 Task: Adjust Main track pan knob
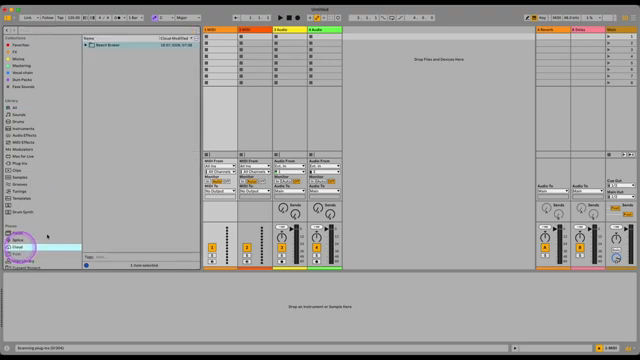click(x=616, y=238)
